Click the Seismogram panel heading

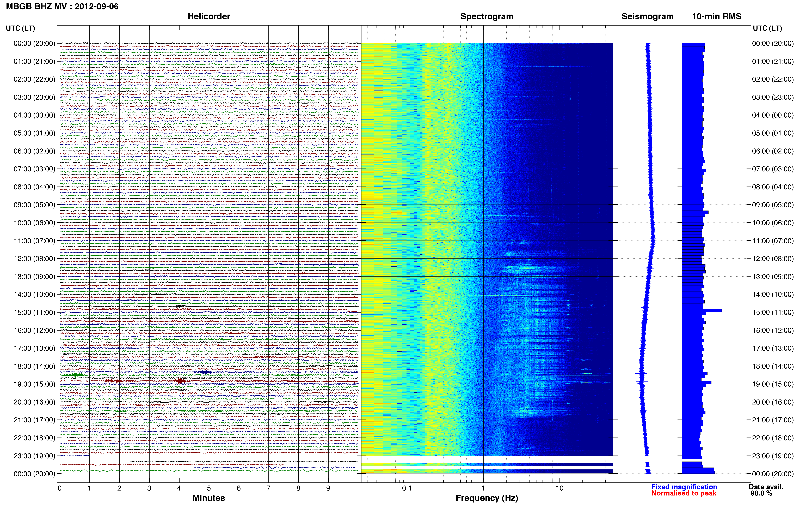click(x=647, y=16)
